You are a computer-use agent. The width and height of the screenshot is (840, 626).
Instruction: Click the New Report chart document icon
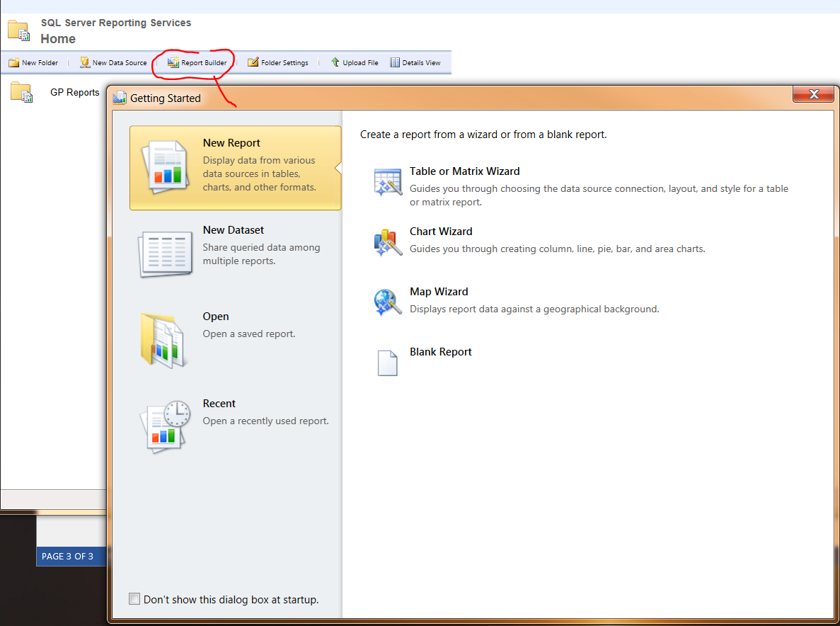(166, 167)
